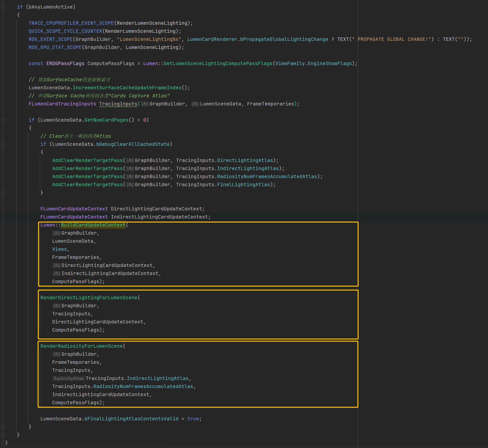The image size is (488, 448).
Task: Click [&] hint before DirectLightingCardUpdateContext argument
Action: 57,265
